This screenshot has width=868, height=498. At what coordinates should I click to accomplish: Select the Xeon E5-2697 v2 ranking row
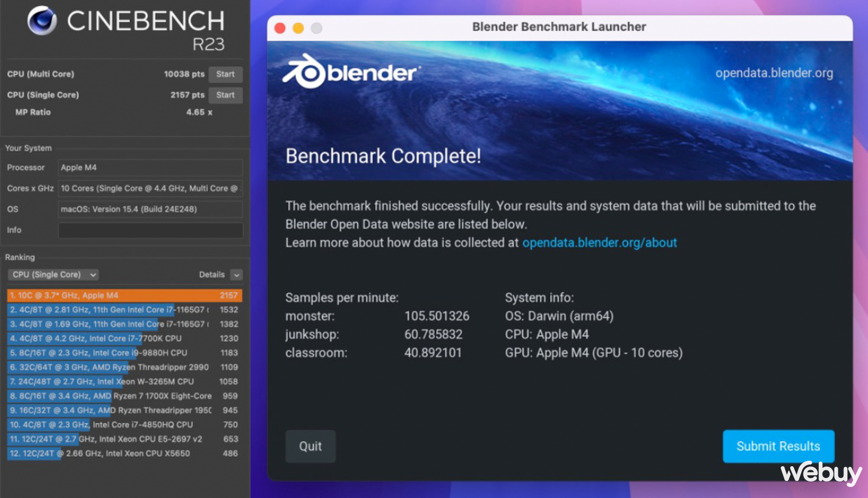pos(125,439)
